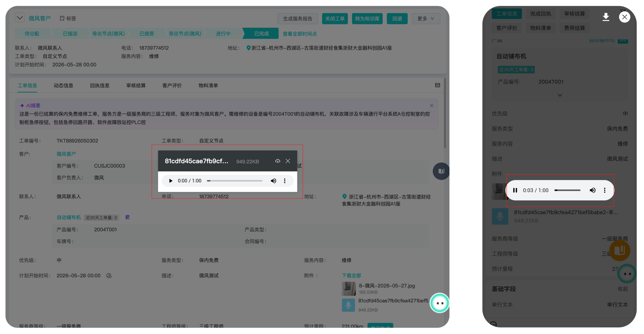Click 下载全部 attachments link
The image size is (644, 334).
click(351, 276)
